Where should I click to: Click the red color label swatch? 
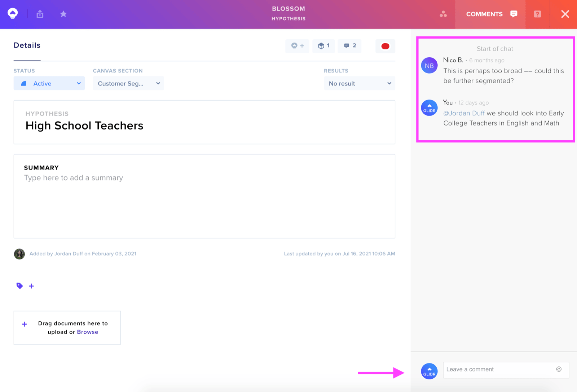pyautogui.click(x=385, y=46)
